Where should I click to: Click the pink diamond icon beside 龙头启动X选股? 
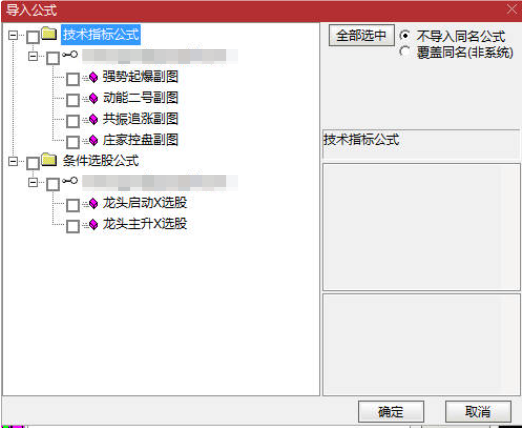click(93, 203)
